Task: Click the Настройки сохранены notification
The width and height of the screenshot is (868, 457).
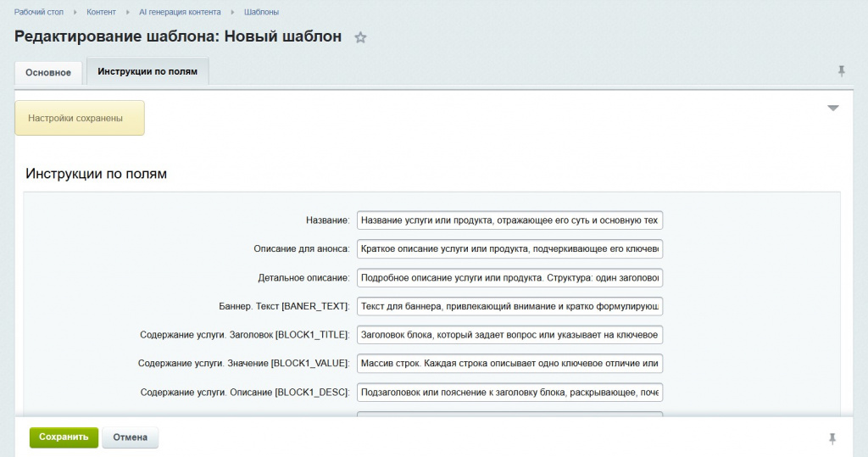Action: point(80,118)
